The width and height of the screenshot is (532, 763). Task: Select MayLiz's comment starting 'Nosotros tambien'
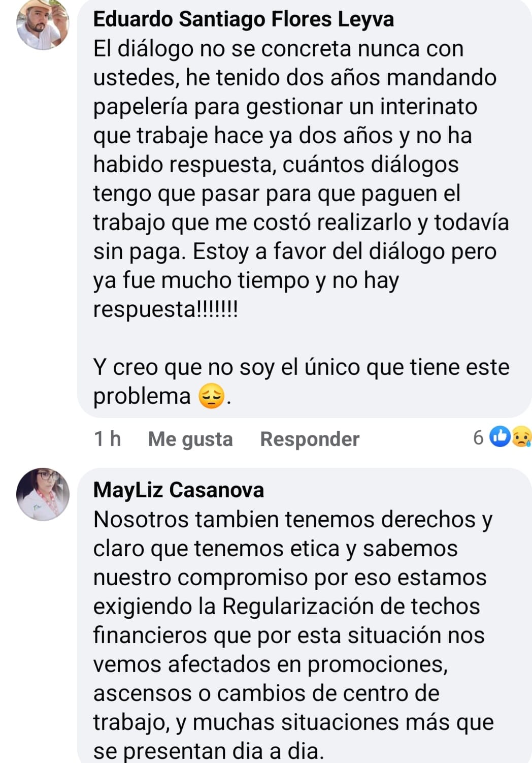tap(305, 616)
